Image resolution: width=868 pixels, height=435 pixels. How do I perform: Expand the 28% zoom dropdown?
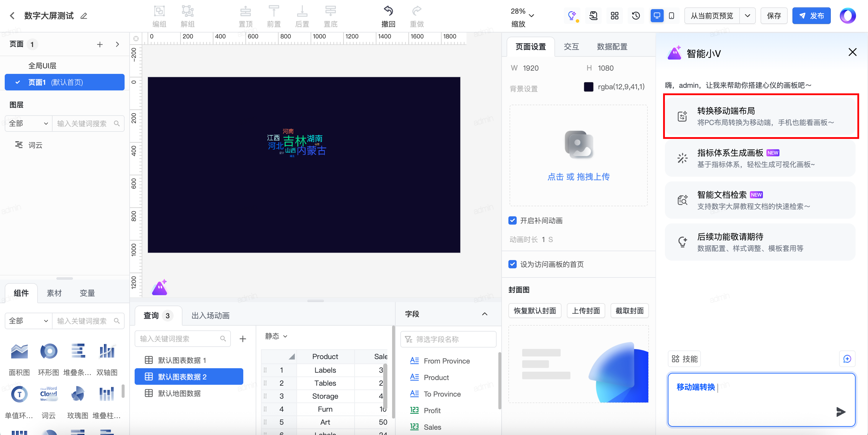531,16
